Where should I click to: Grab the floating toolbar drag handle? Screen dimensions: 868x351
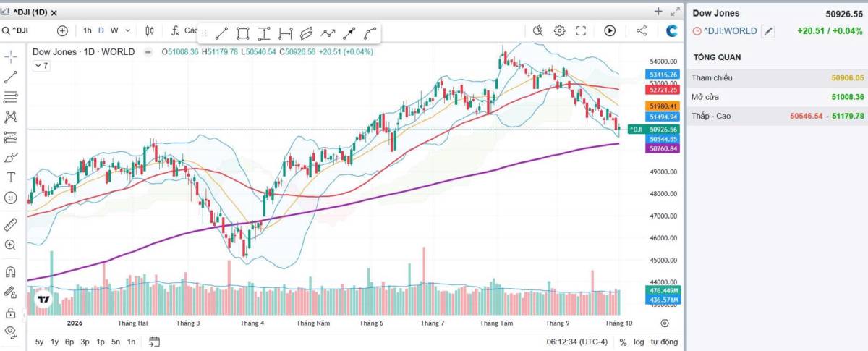[204, 33]
